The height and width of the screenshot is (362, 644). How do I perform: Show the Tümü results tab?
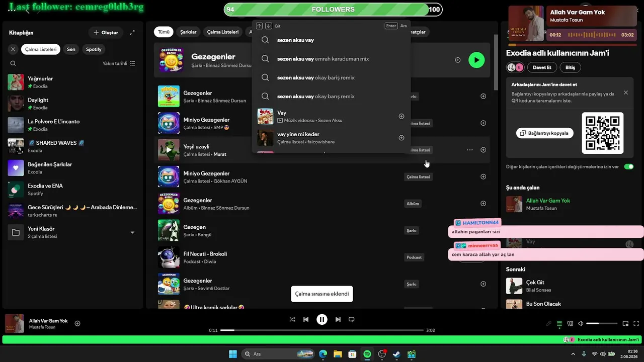(164, 32)
